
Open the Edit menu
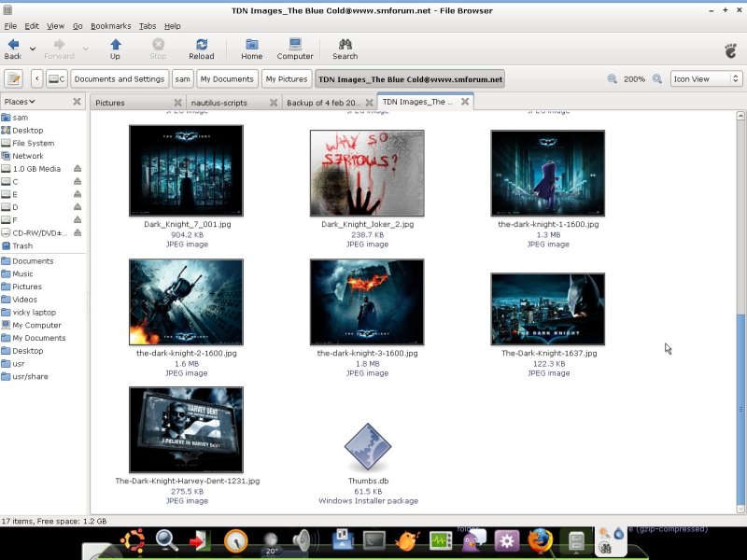tap(32, 26)
